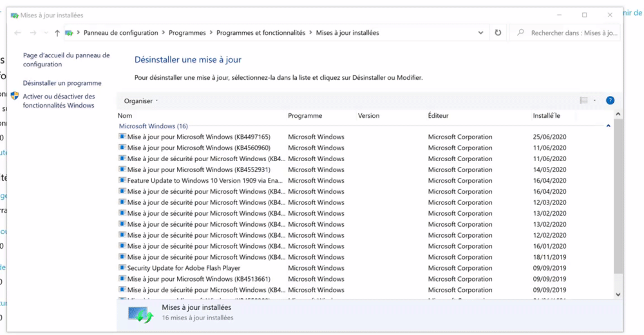
Task: Open Help with the blue question icon
Action: click(x=610, y=100)
